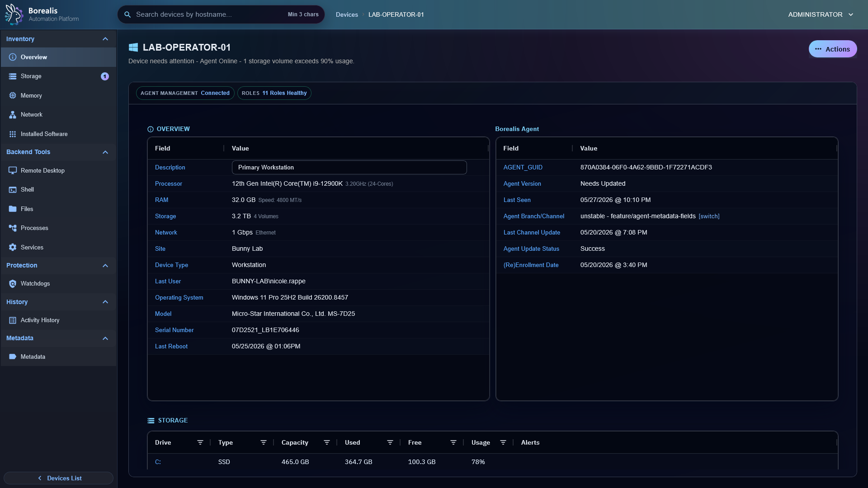Select Network in the Inventory sidebar
The image size is (868, 488).
[58, 115]
